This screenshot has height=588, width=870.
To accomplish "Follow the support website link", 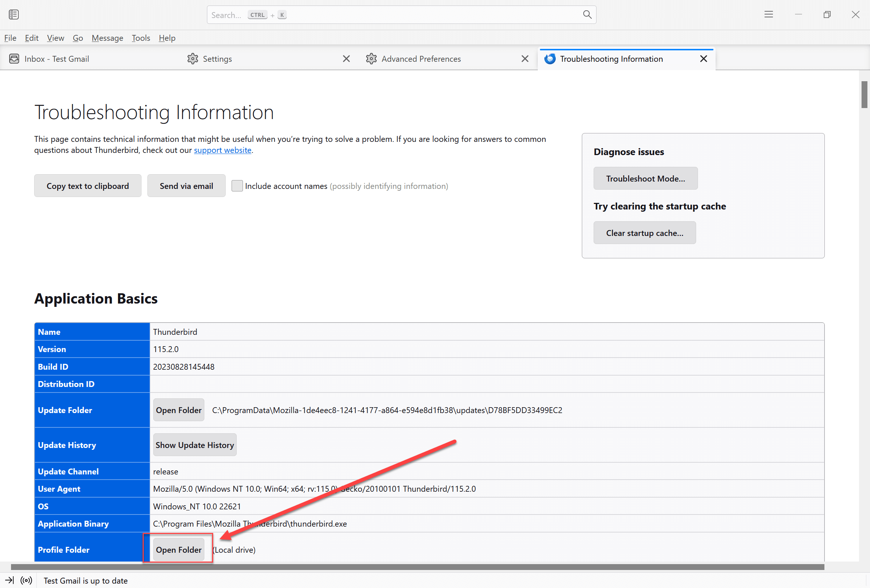I will click(x=222, y=150).
